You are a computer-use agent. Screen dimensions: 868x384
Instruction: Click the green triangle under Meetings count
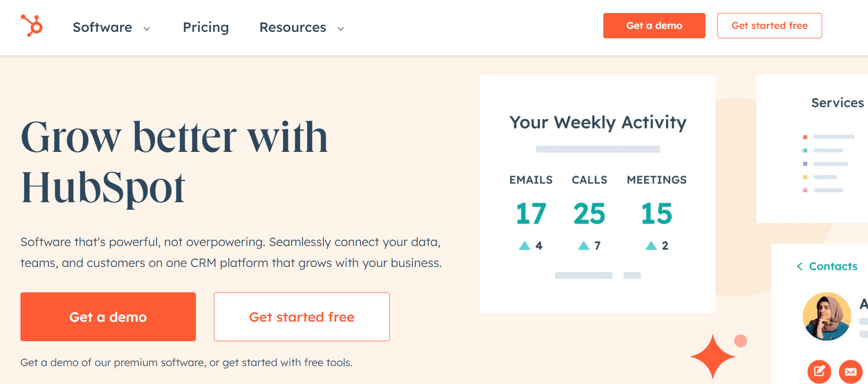(x=651, y=246)
